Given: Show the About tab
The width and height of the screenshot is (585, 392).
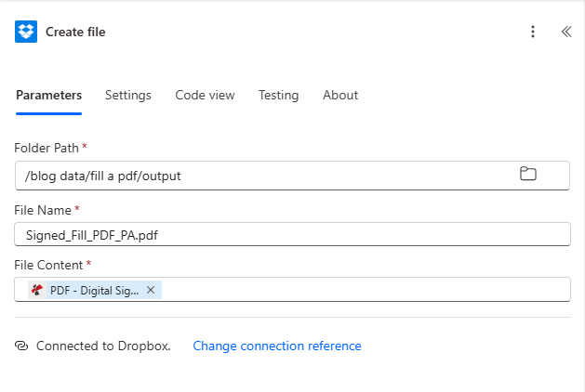Looking at the screenshot, I should (x=340, y=95).
